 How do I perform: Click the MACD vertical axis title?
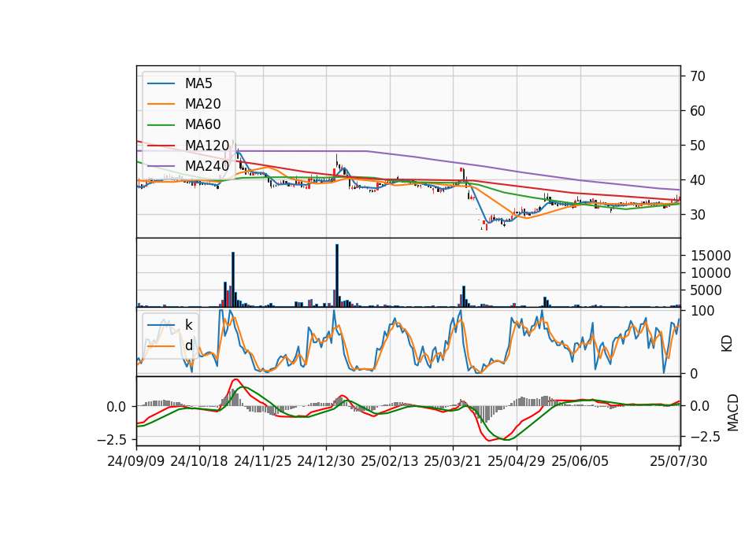click(x=733, y=412)
